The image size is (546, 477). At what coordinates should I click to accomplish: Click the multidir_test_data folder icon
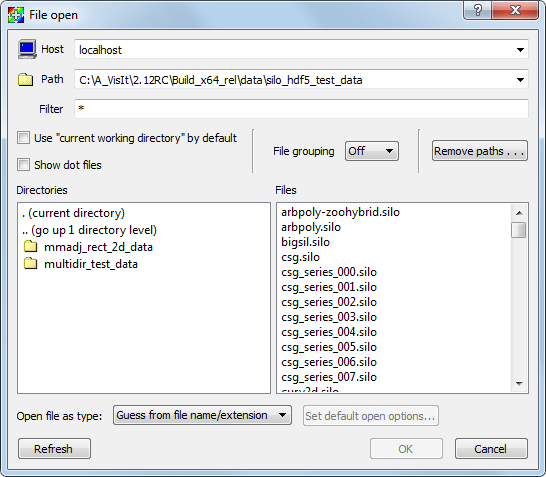point(30,263)
